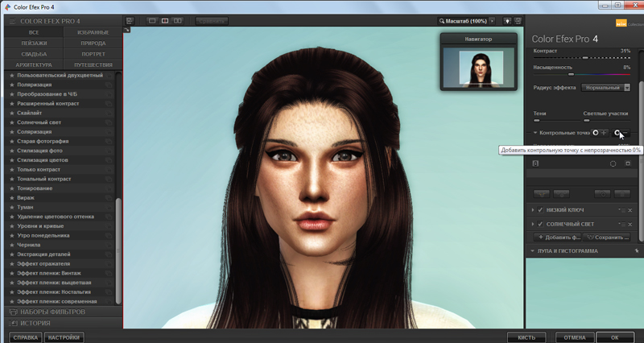644x343 pixels.
Task: Expand the НИЗКИЙ КЛЮЧ filter settings
Action: [x=533, y=210]
